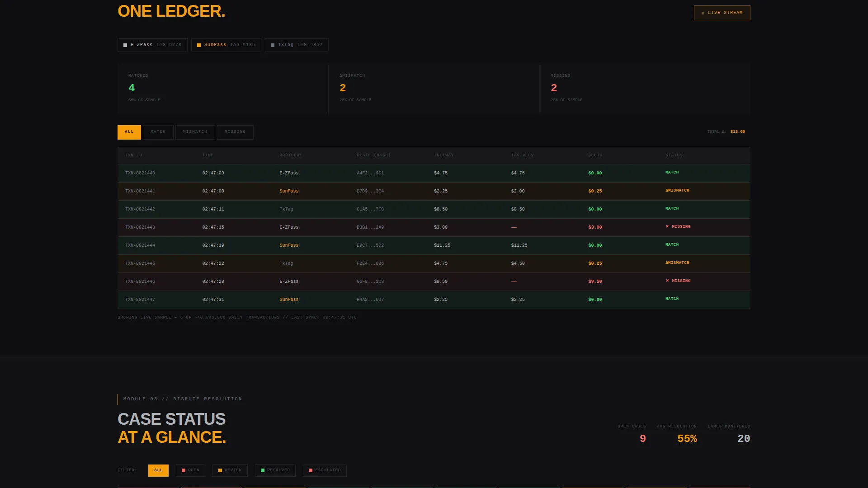The image size is (868, 488).
Task: Sort table by STATUS column header
Action: pyautogui.click(x=674, y=155)
